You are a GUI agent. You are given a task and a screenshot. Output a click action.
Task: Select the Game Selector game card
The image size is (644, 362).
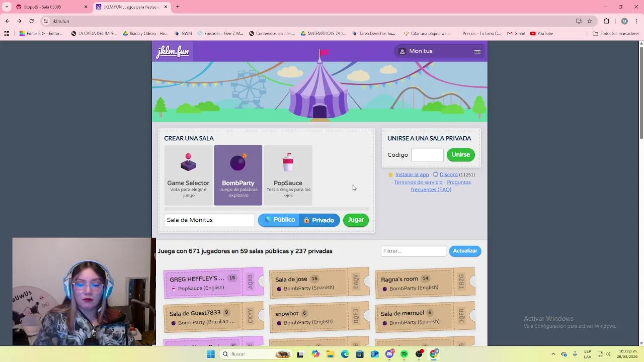pyautogui.click(x=188, y=175)
